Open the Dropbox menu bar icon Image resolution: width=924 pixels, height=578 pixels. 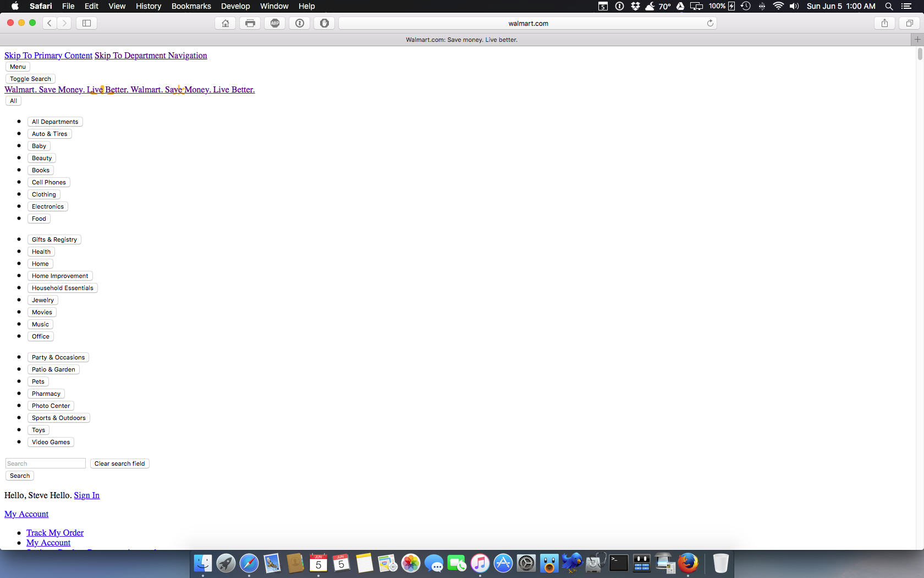point(635,6)
